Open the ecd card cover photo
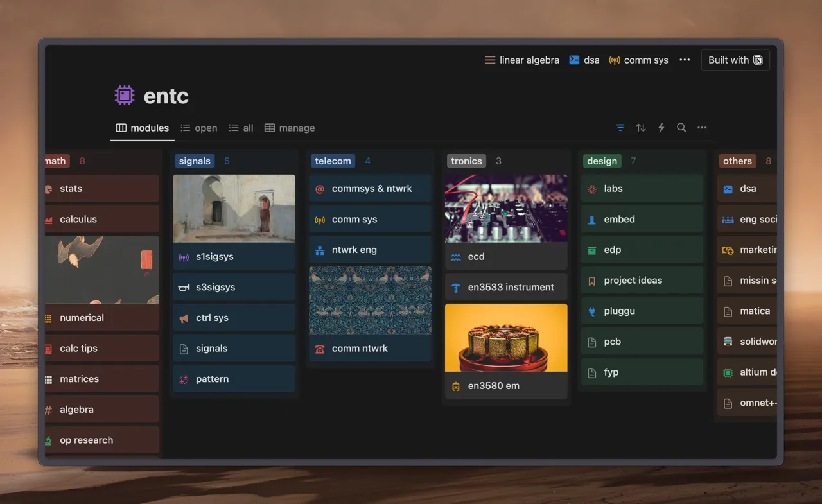The image size is (822, 504). (506, 208)
